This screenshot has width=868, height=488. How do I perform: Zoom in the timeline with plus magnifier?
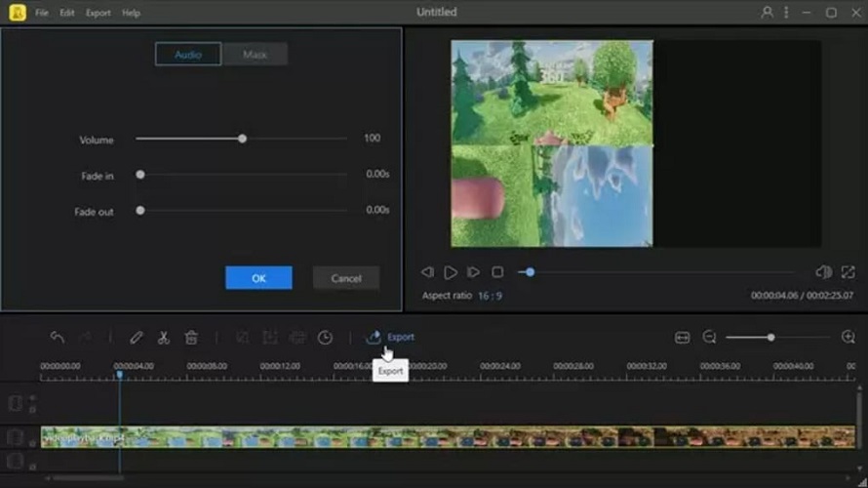tap(848, 338)
